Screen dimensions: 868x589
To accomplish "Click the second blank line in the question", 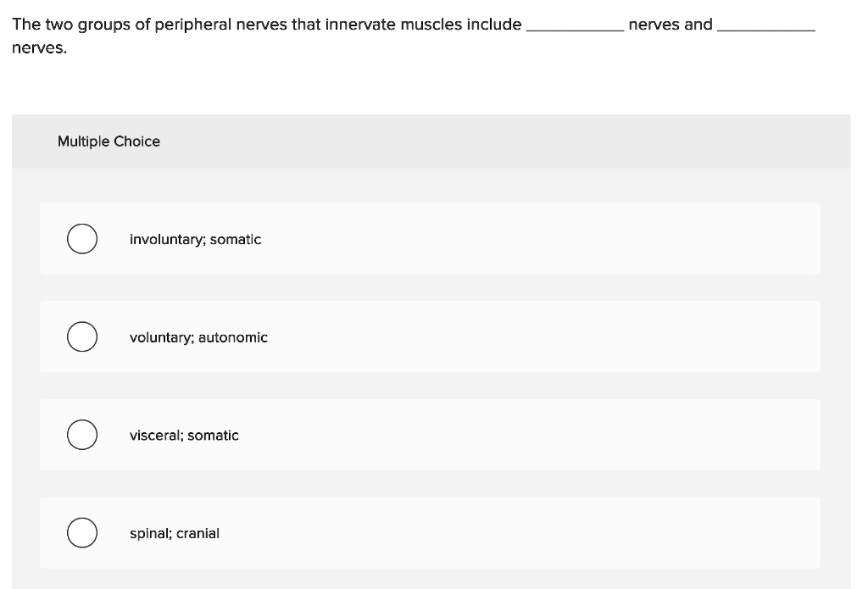I will tap(766, 30).
